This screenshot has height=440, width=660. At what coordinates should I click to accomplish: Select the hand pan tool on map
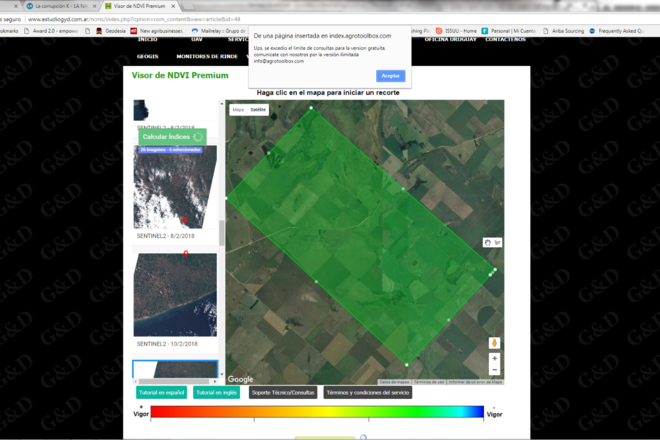pos(487,242)
